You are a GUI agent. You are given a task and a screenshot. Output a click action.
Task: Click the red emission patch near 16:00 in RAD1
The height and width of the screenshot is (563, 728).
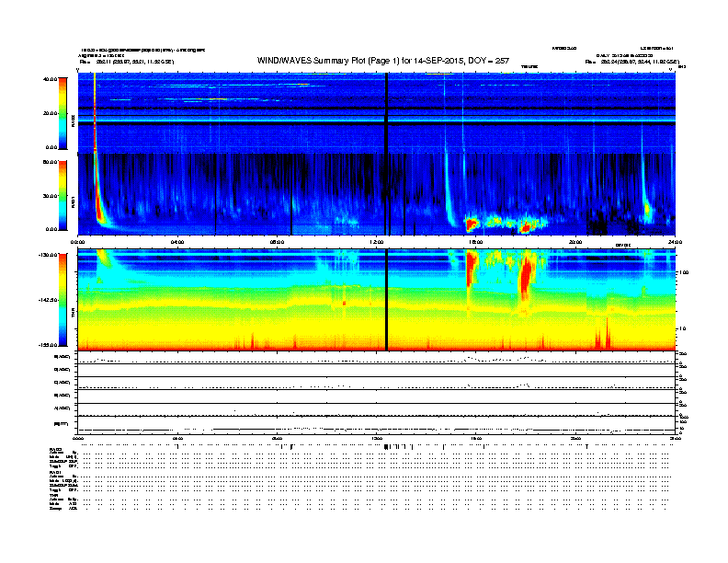[472, 223]
